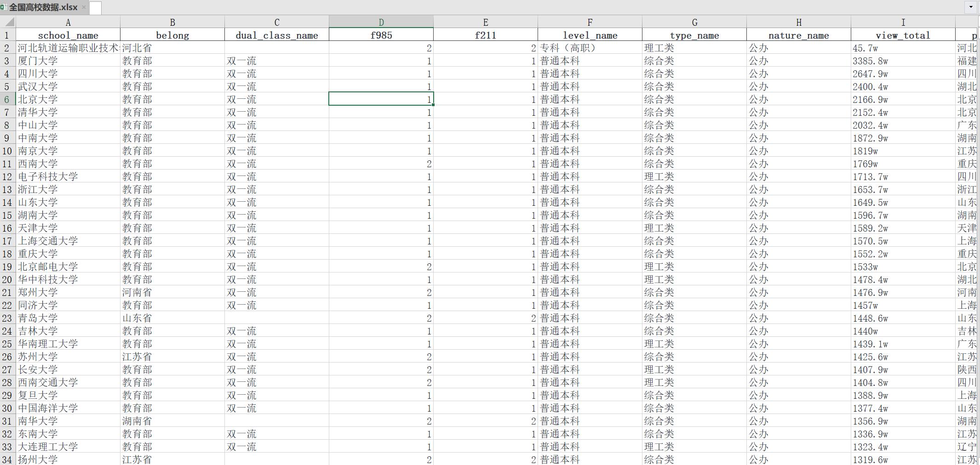Click view total 3385.8w cell

(903, 61)
